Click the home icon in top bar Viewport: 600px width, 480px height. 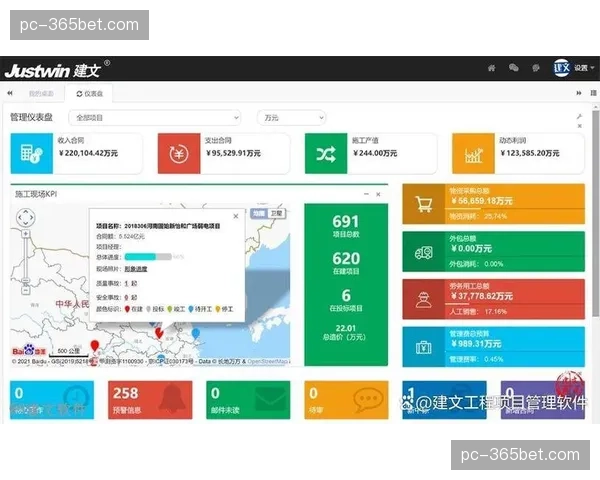click(x=491, y=69)
